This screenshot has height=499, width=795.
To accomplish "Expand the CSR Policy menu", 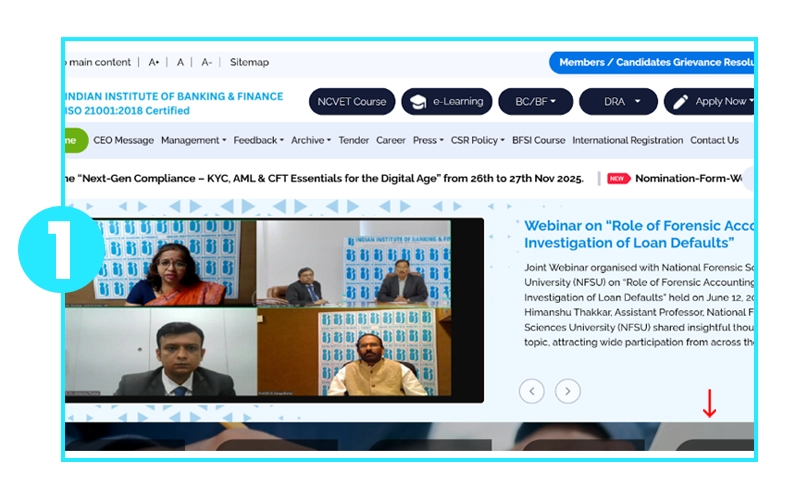I will click(x=478, y=140).
